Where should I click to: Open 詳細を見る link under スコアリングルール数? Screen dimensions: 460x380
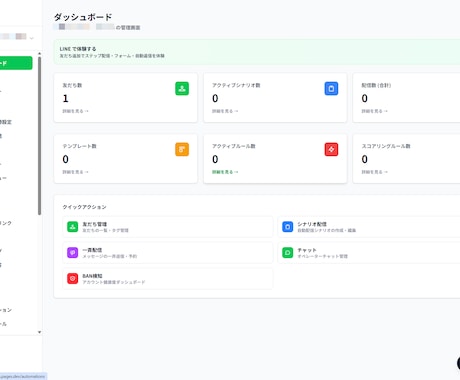374,172
